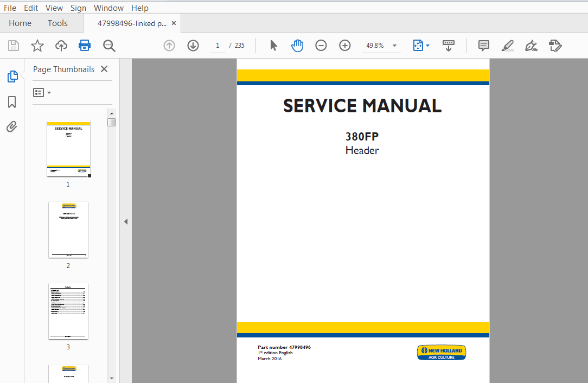The height and width of the screenshot is (383, 588).
Task: Click the thumbnails scrollbar up arrow
Action: point(111,113)
